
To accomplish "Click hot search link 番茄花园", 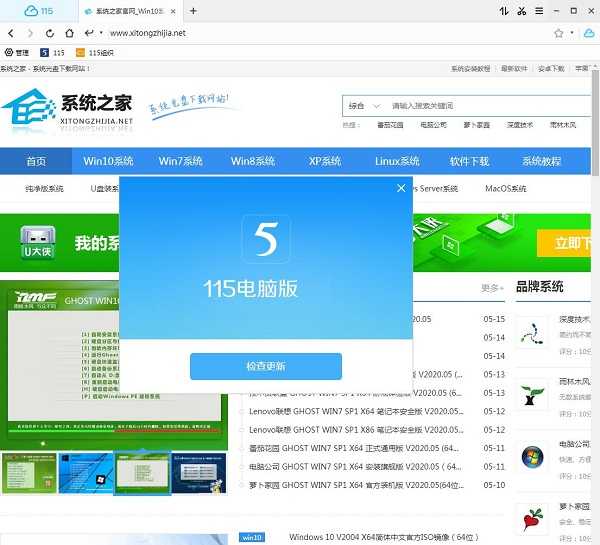I will point(390,125).
